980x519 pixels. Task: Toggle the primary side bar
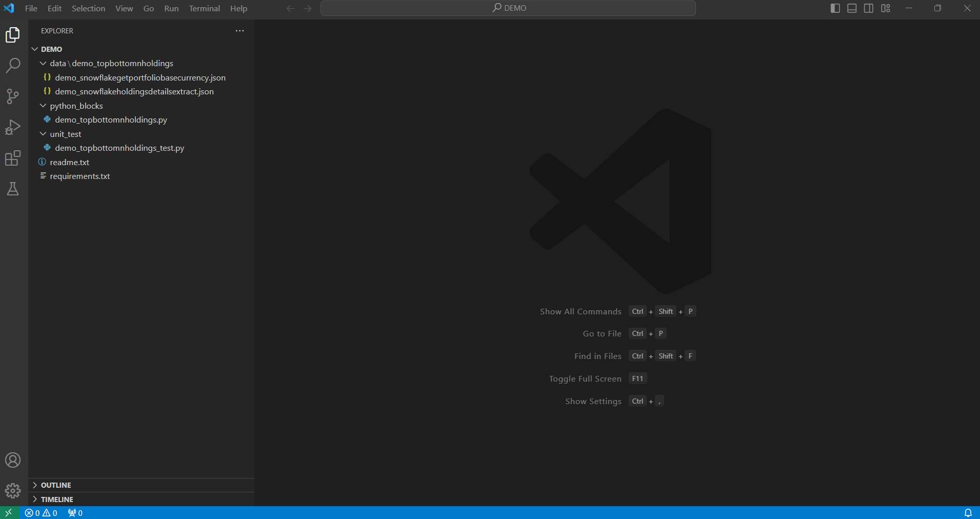[835, 8]
